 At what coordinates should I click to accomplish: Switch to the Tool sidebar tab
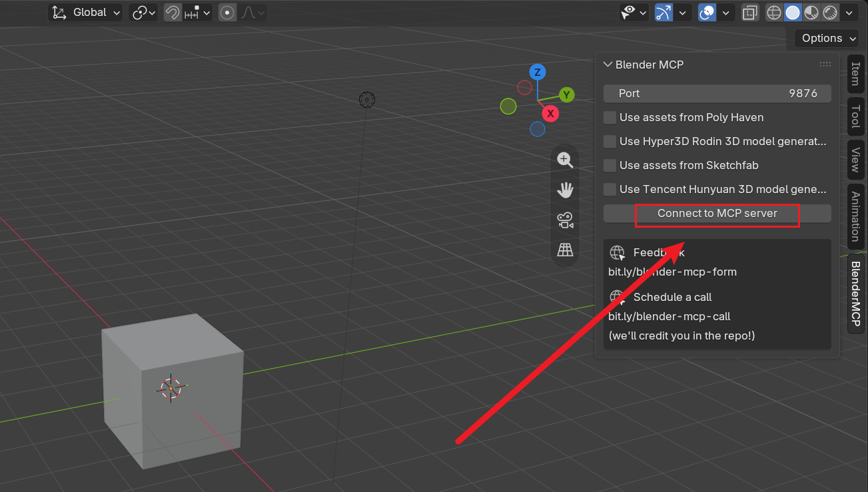pyautogui.click(x=855, y=117)
